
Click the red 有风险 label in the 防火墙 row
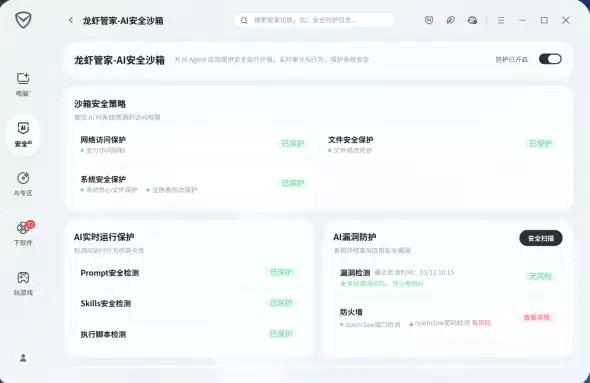point(481,323)
